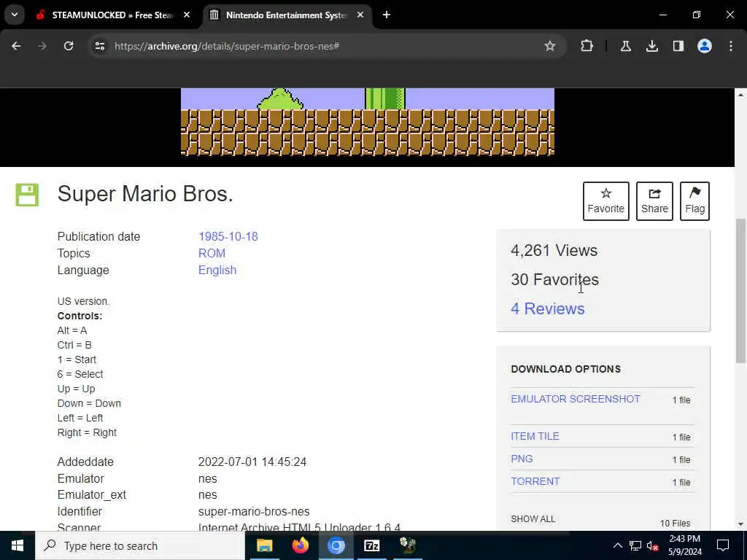Click the Controls: heading text
Viewport: 747px width, 560px height.
coord(80,316)
